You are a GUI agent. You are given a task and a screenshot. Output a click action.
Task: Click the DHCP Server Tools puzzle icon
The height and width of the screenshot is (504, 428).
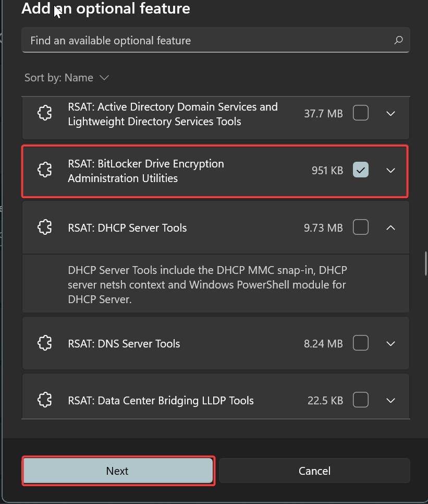[x=45, y=227]
